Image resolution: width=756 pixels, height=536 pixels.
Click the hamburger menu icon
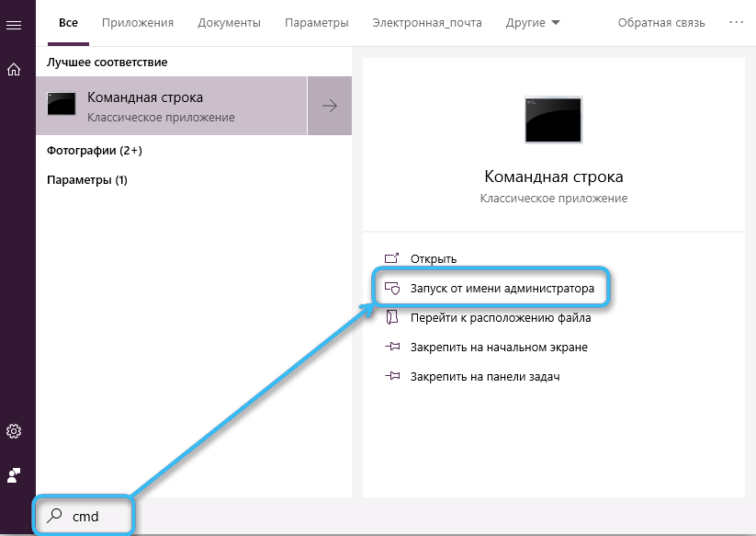tap(14, 24)
